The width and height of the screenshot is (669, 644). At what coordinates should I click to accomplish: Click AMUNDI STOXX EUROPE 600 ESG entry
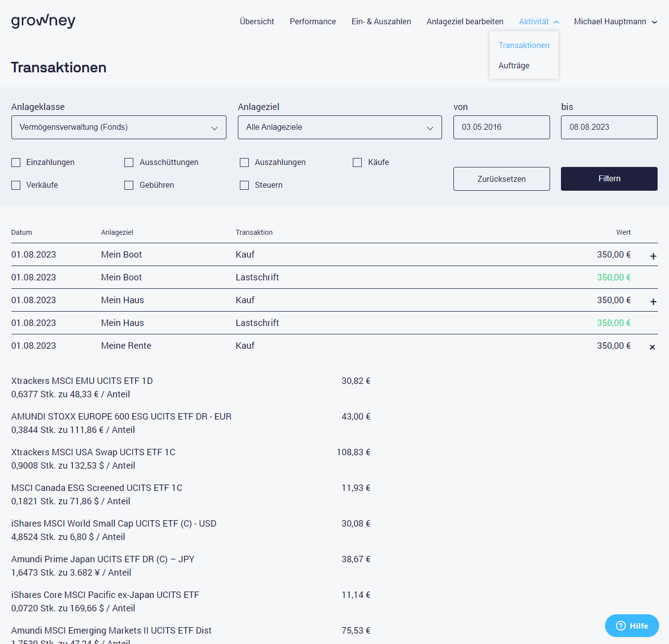tap(121, 417)
